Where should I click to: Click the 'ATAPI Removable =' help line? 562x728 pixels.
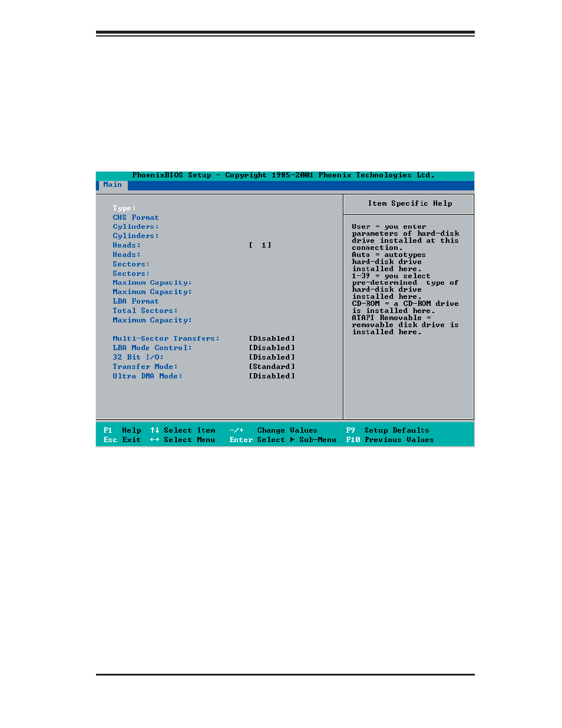point(391,318)
